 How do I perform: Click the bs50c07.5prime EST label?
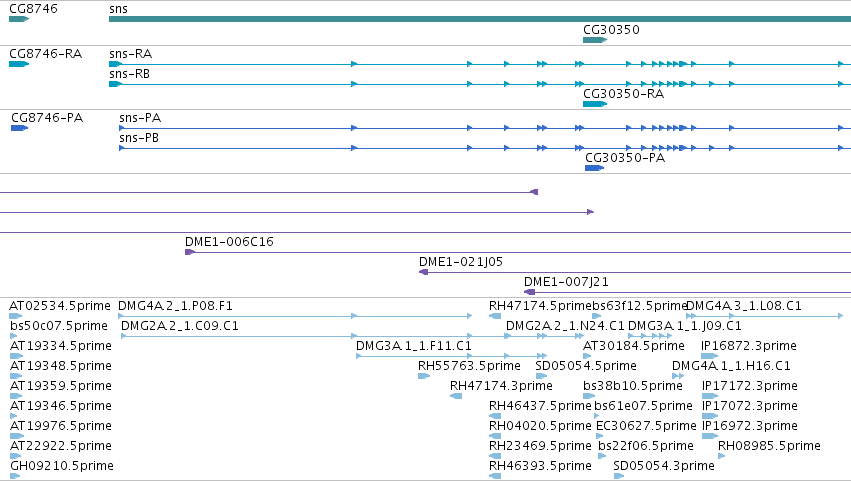click(x=59, y=326)
